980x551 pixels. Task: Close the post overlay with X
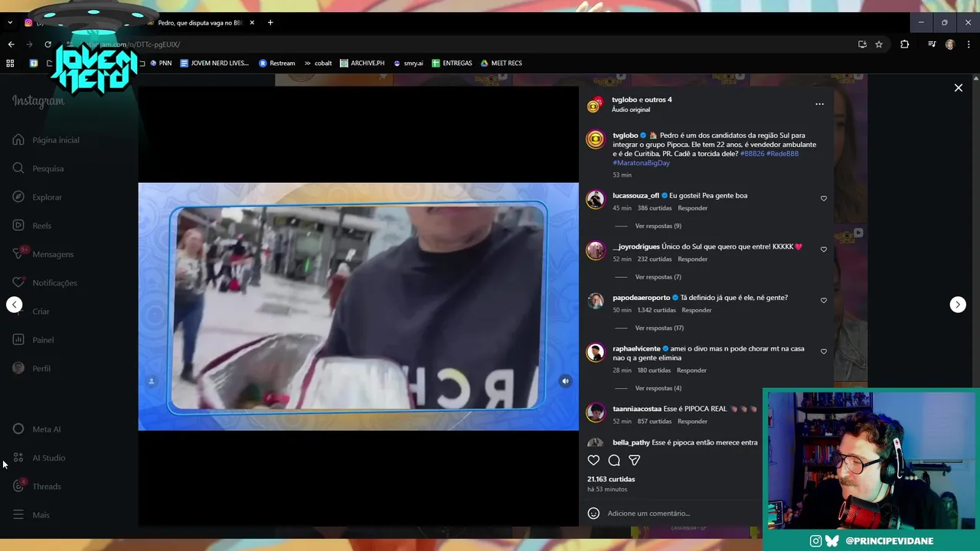click(958, 88)
